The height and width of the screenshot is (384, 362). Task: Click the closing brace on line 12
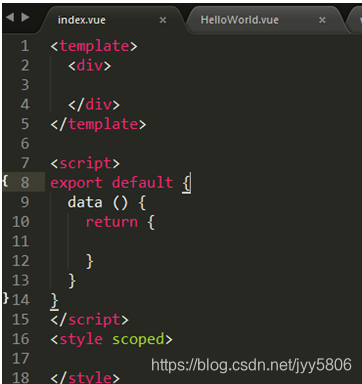coord(90,261)
